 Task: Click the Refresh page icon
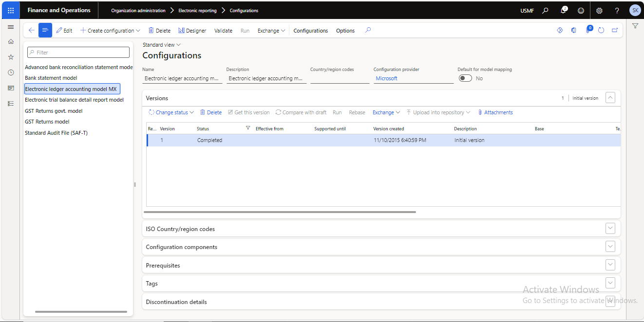click(601, 30)
